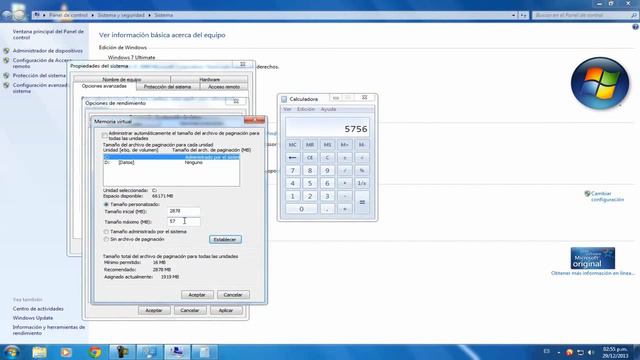640x360 pixels.
Task: Click digit 5 on the calculator
Action: point(310,183)
